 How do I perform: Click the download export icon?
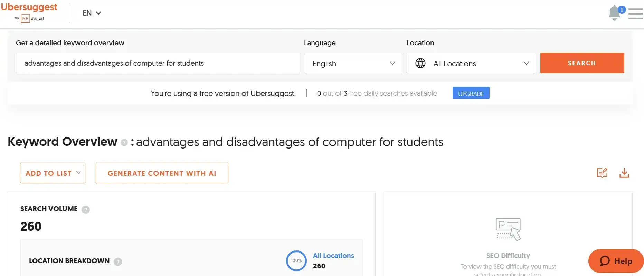[624, 173]
